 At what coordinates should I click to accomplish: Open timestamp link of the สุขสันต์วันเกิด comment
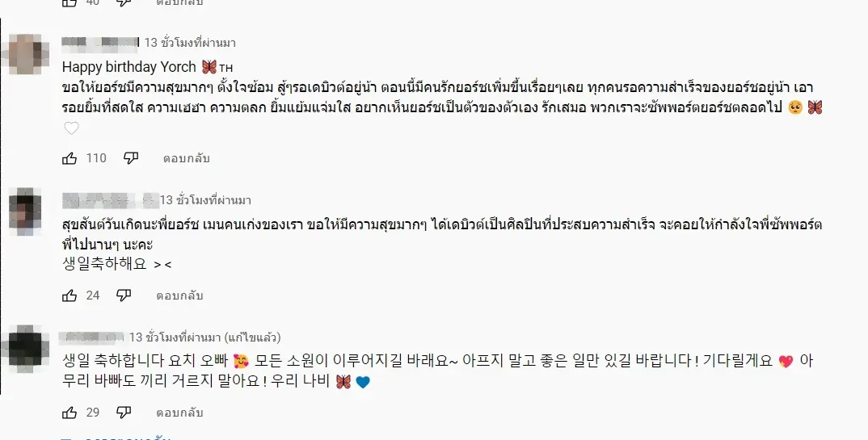coord(205,199)
